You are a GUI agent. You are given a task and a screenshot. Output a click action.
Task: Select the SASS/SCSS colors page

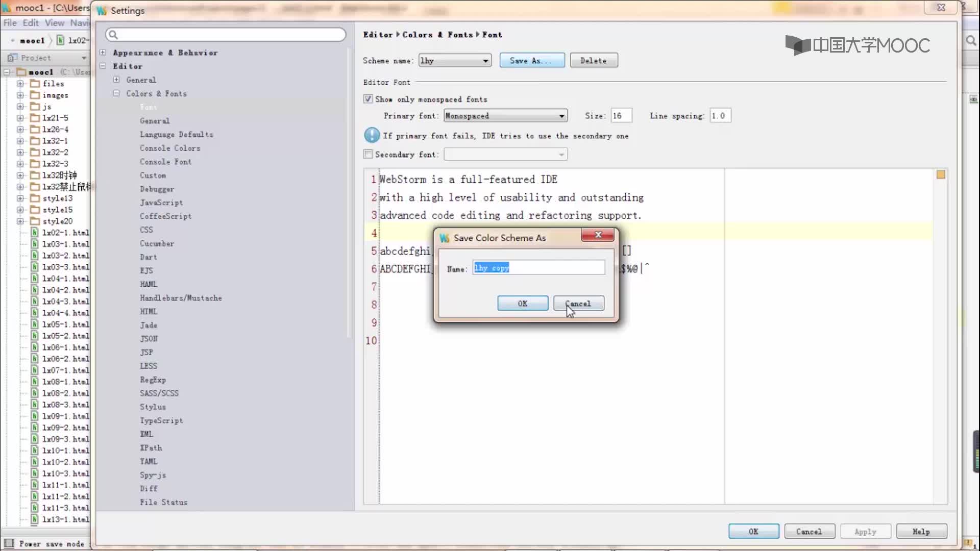[x=159, y=393]
